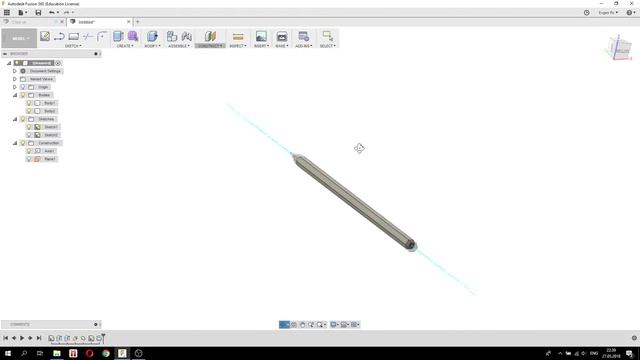Step forward one timeline feature
This screenshot has height=360, width=640.
tap(30, 338)
